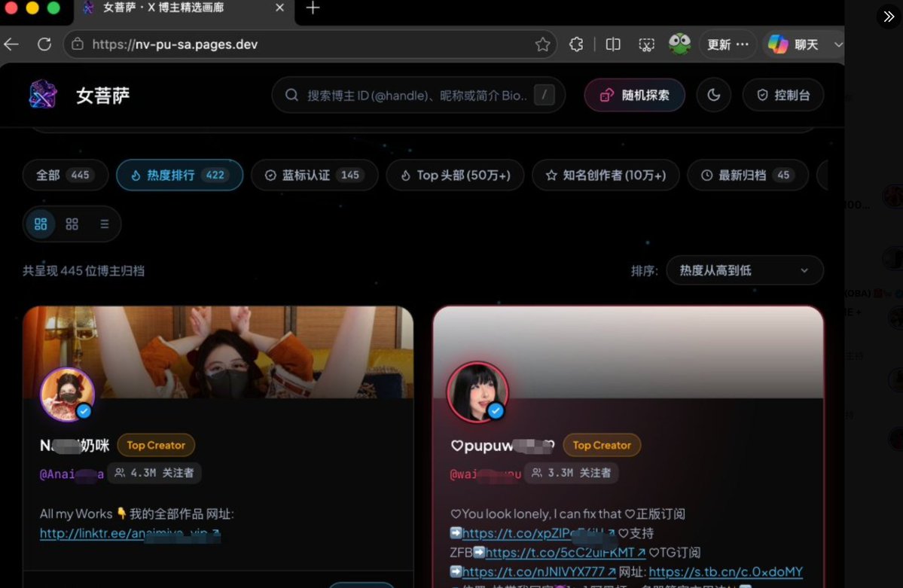
Task: Click the address bar URL nv-pu-sa.pages.dev
Action: [175, 44]
